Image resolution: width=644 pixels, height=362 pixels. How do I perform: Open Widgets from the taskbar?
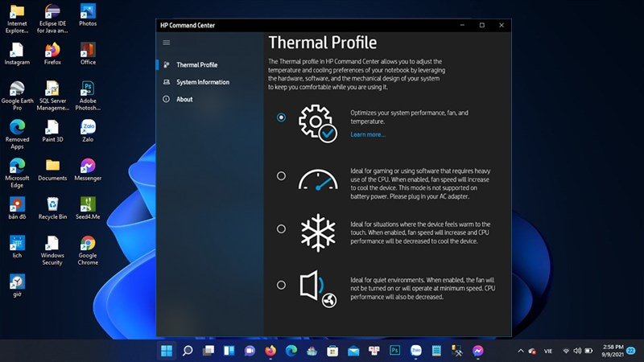(229, 351)
